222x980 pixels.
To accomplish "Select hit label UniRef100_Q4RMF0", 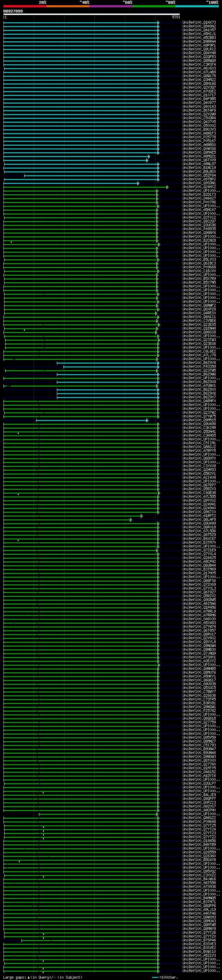I will pyautogui.click(x=199, y=401).
